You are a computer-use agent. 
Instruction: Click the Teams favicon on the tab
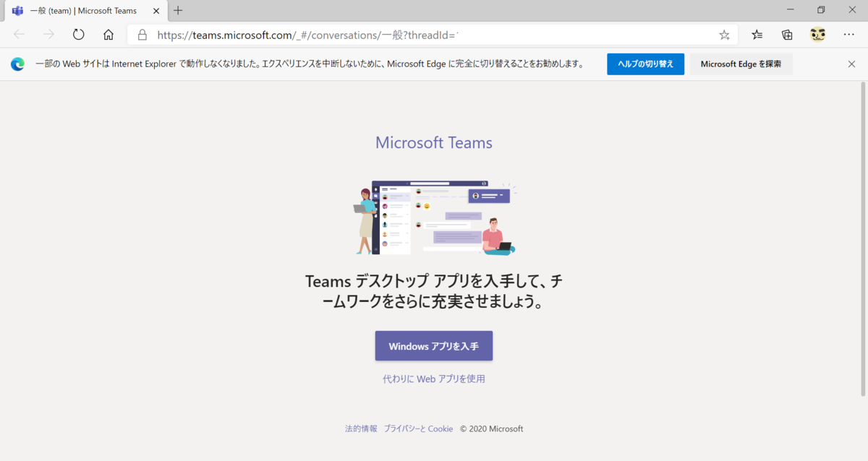pos(17,11)
